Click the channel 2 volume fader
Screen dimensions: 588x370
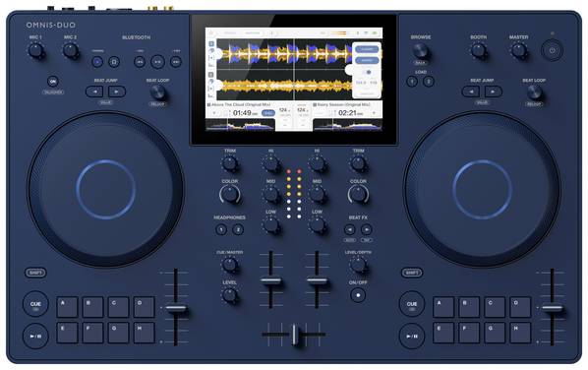click(318, 280)
